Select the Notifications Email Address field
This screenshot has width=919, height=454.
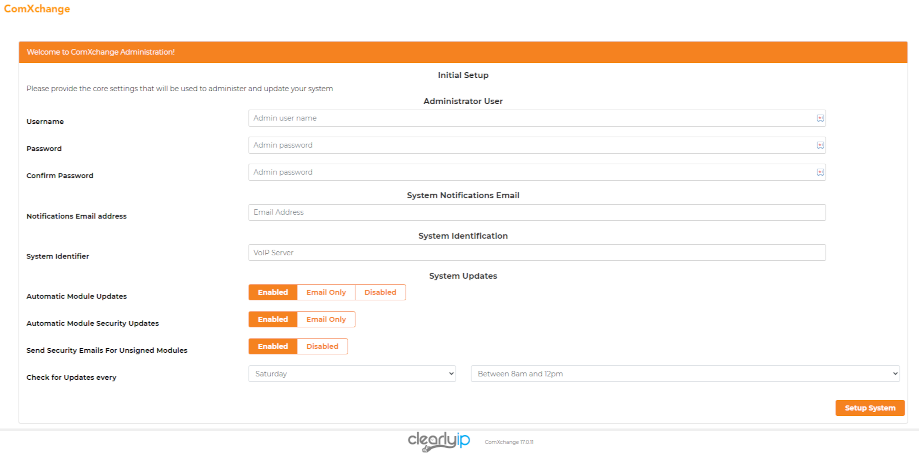[536, 212]
